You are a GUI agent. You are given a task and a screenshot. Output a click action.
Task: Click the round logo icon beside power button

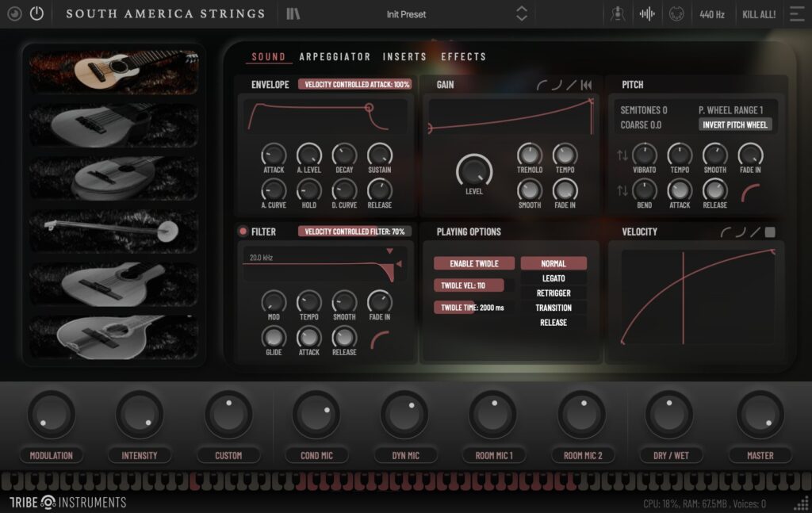pyautogui.click(x=14, y=13)
